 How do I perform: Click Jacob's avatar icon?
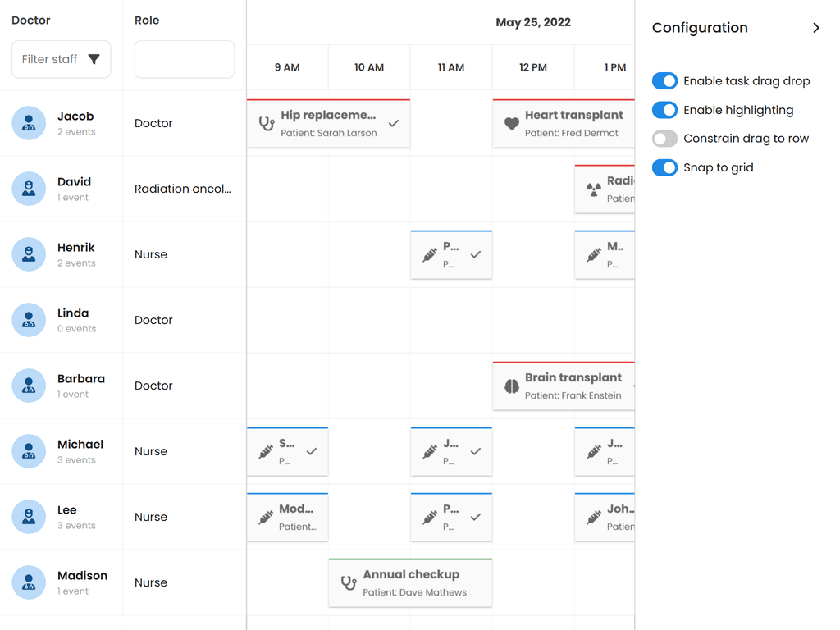(29, 123)
